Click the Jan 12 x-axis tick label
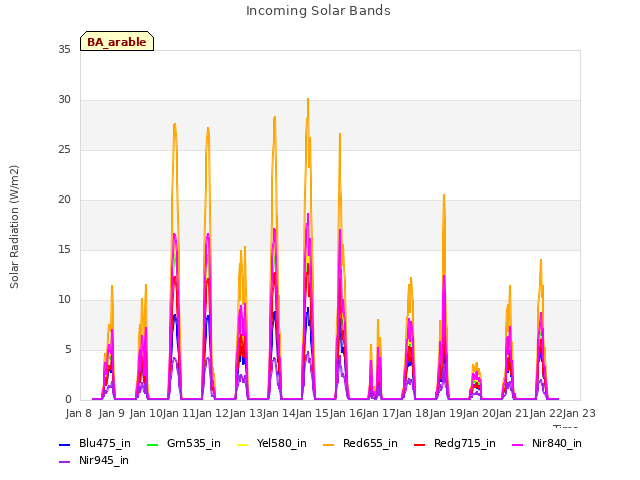640x480 pixels. 212,413
